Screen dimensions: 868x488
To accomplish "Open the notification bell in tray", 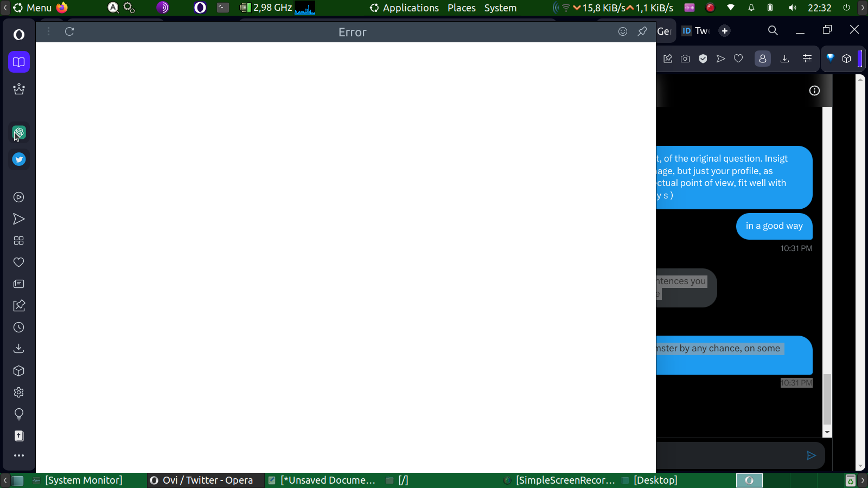I will [751, 8].
